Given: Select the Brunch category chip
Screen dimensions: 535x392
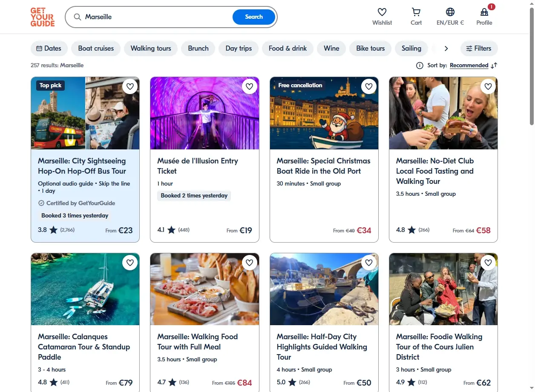Looking at the screenshot, I should [198, 49].
